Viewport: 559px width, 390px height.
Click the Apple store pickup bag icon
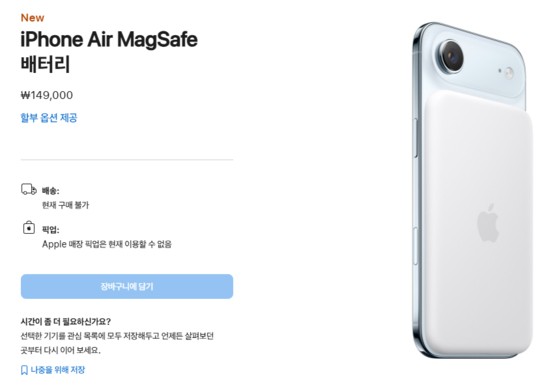[x=29, y=227]
